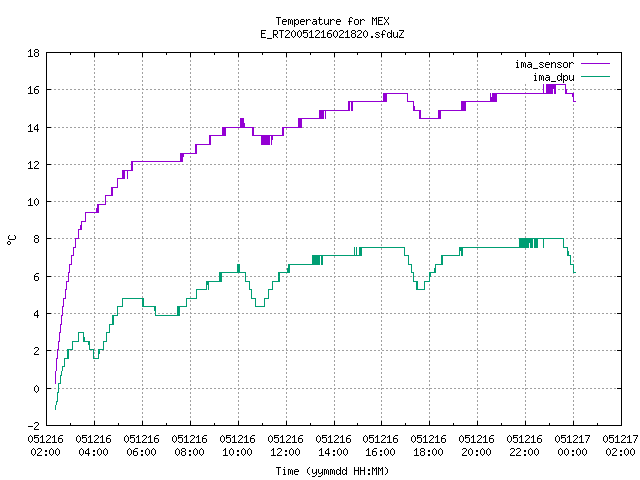Click the y-axis label 12
This screenshot has width=640, height=480.
(x=33, y=165)
